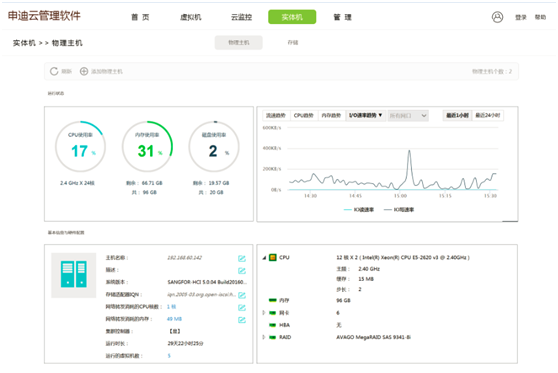Edit the host description field

(x=242, y=271)
